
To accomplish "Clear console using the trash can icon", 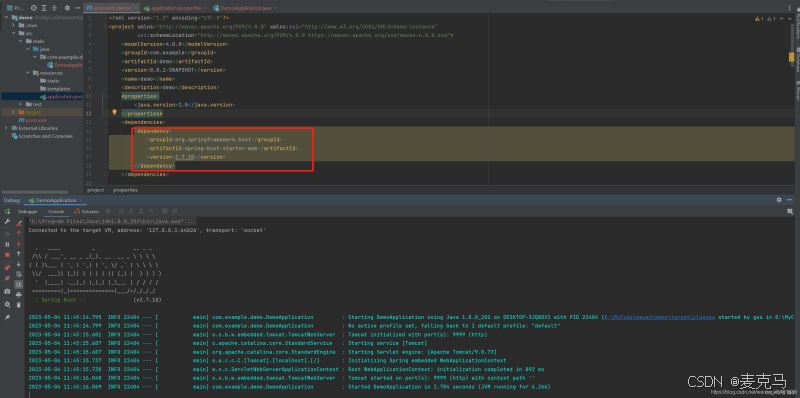I will 19,305.
